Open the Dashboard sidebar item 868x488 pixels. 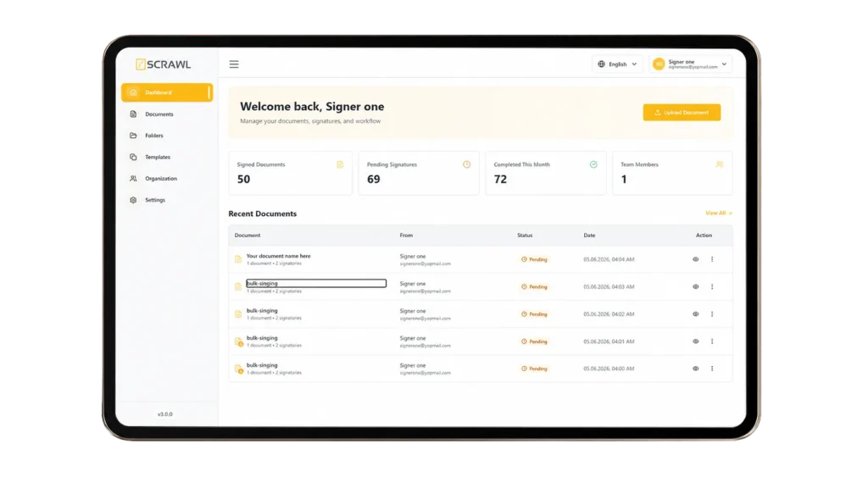point(167,92)
